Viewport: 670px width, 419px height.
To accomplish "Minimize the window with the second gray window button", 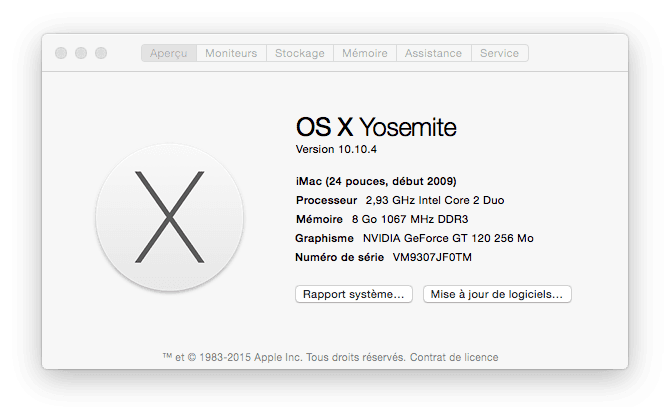I will (81, 53).
